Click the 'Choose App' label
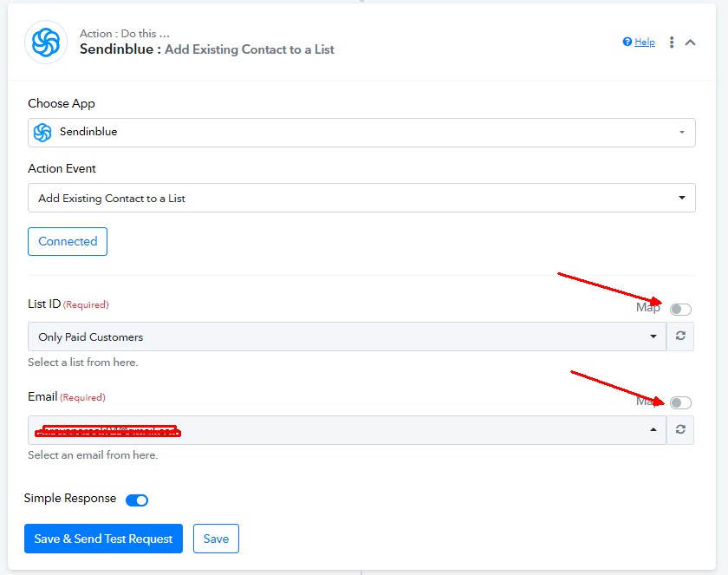Screen dimensions: 728x575 point(62,103)
